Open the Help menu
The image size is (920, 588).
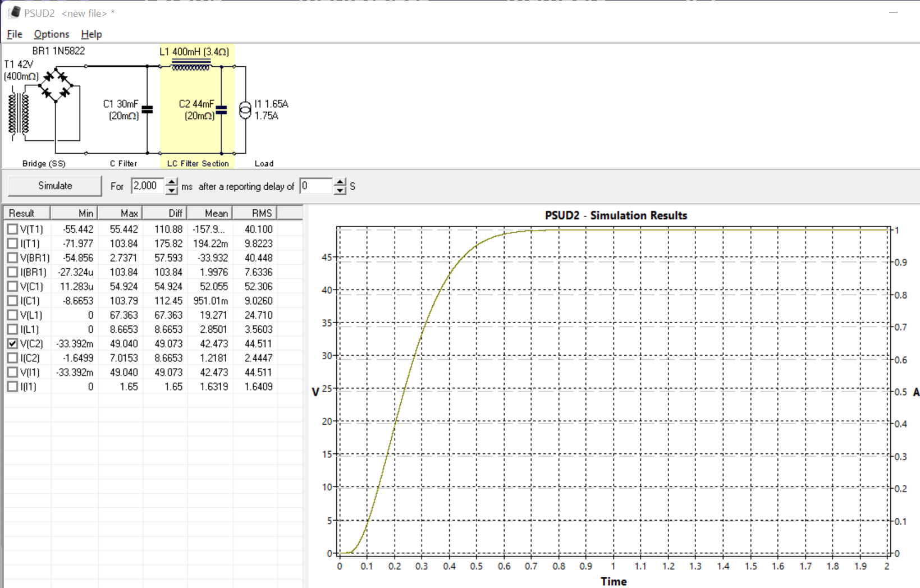coord(91,34)
